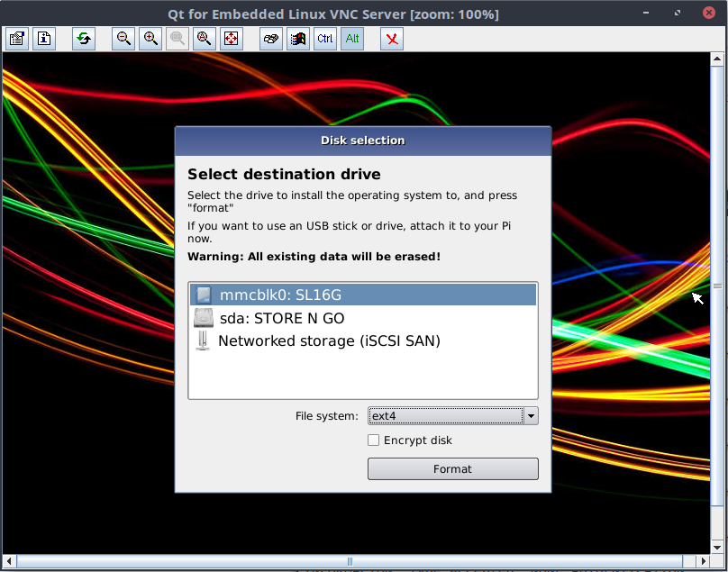Screen dimensions: 728x572
Task: Open the VNC connection options icon
Action: (17, 39)
